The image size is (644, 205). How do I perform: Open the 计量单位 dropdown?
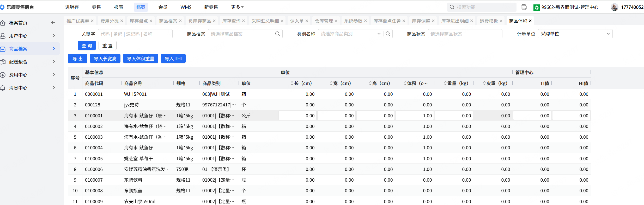coord(575,34)
